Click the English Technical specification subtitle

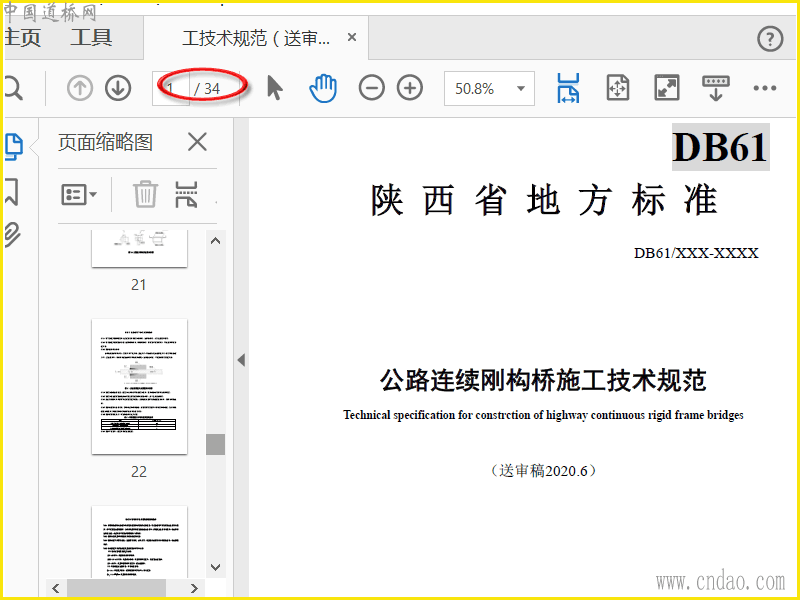pos(543,415)
